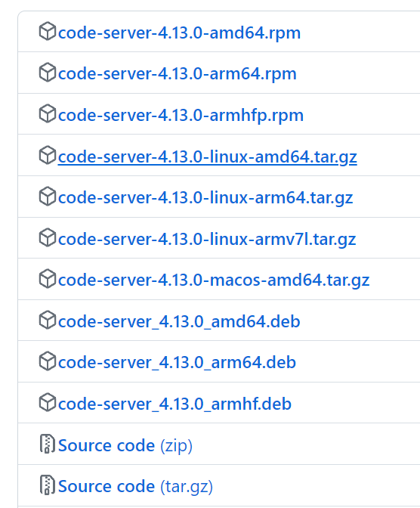
Task: Download code-server-4.13.0-macos-amd64.tar.gz
Action: point(214,280)
